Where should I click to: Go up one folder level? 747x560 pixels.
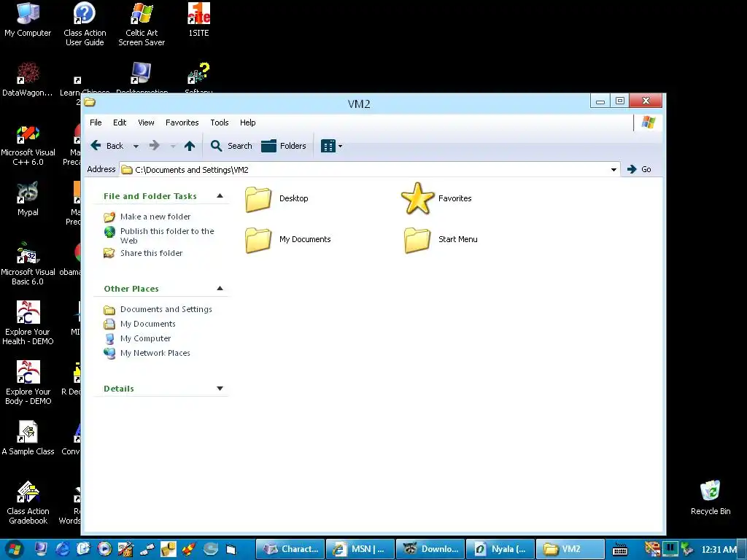[190, 146]
